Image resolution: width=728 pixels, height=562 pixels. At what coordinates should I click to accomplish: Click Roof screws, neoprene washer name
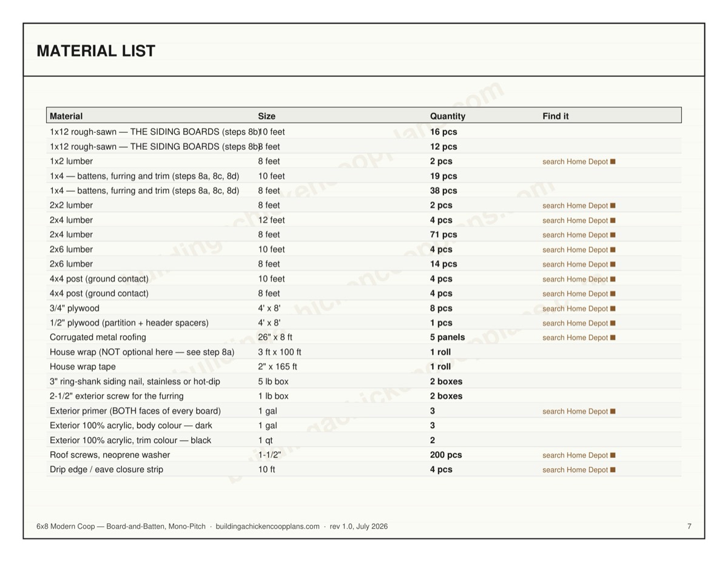110,455
